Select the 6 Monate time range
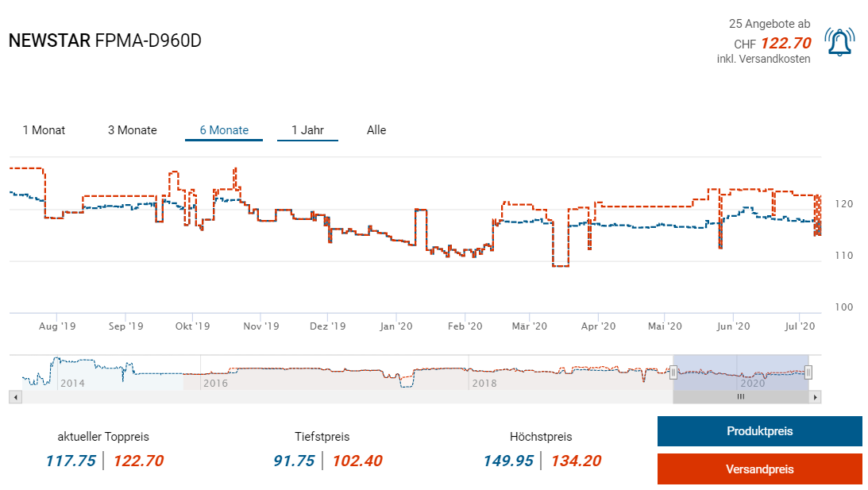868x490 pixels. 224,130
